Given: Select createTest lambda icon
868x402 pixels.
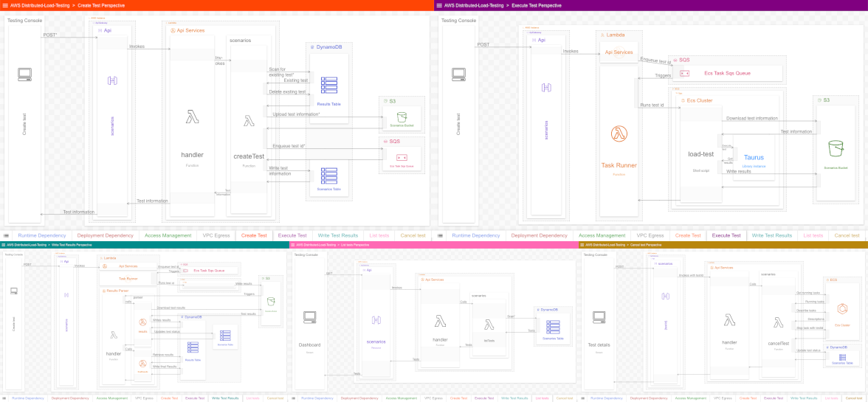Looking at the screenshot, I should point(249,121).
